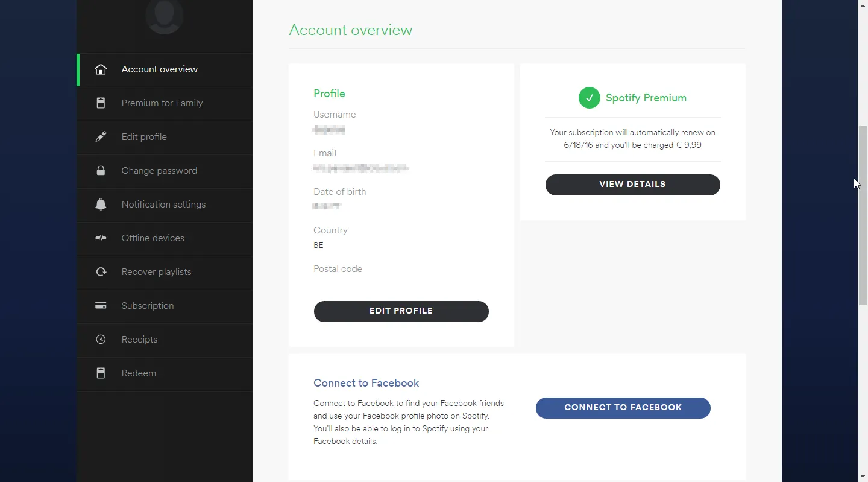This screenshot has width=868, height=482.
Task: Click the subscription renewal notice text
Action: tap(632, 139)
